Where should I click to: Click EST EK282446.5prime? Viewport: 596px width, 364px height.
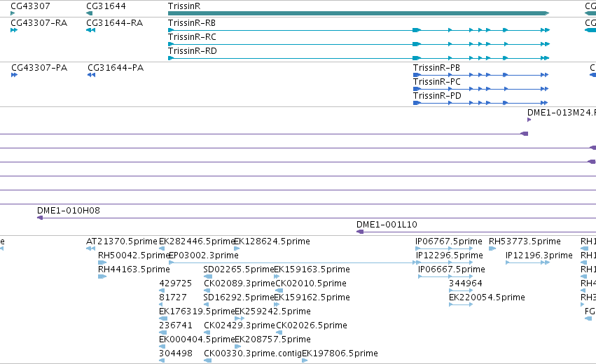[x=197, y=241]
